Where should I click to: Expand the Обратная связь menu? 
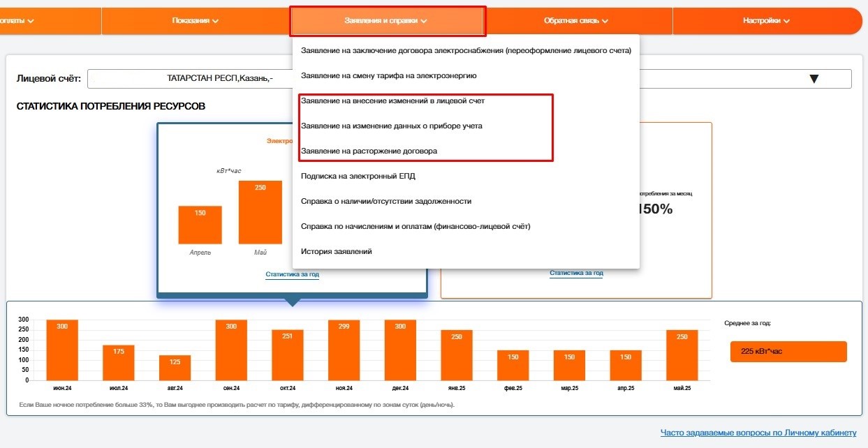click(x=576, y=21)
